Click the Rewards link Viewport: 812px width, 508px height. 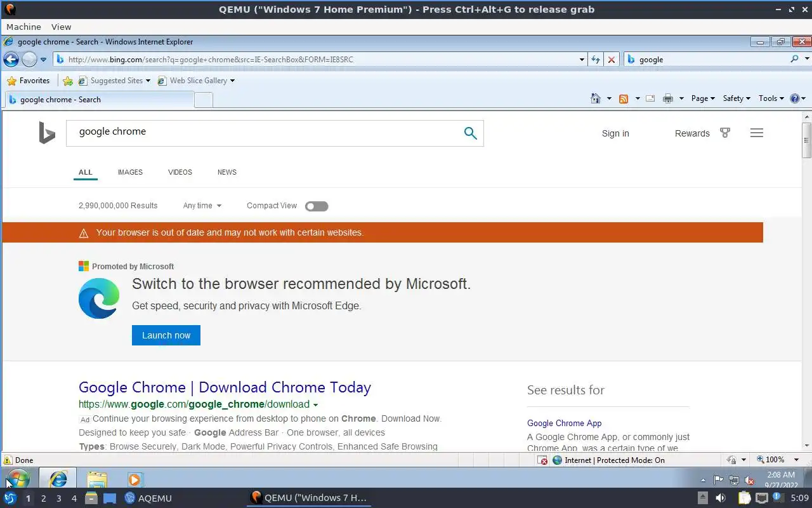click(x=692, y=133)
